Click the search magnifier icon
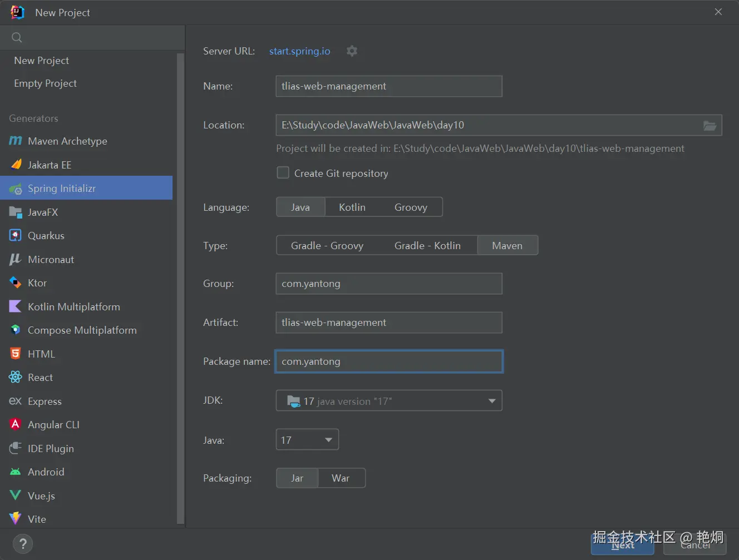The width and height of the screenshot is (739, 560). point(17,38)
